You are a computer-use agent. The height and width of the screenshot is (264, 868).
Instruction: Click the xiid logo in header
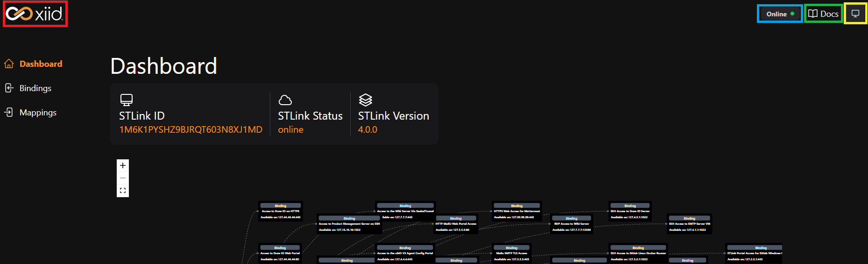point(35,14)
